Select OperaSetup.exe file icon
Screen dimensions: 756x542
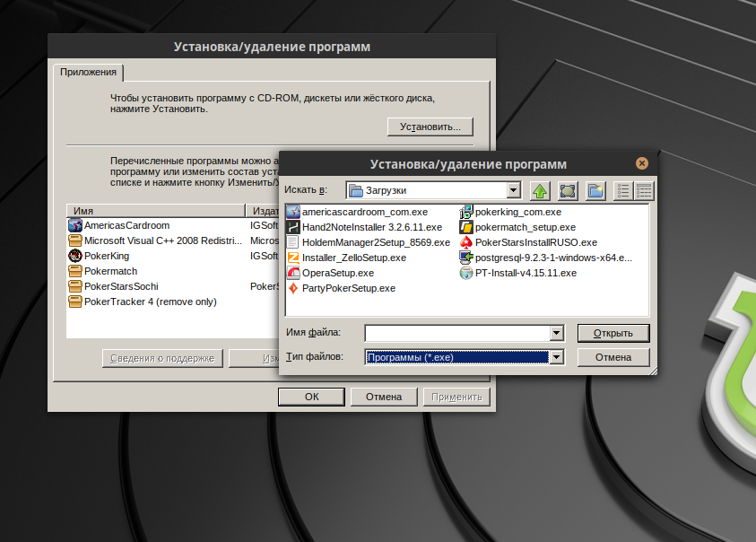pos(293,273)
